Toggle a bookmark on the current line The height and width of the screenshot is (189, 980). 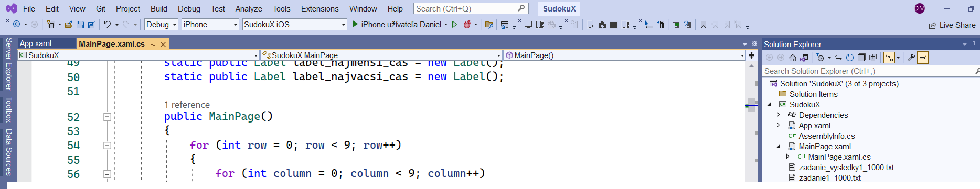(x=704, y=24)
